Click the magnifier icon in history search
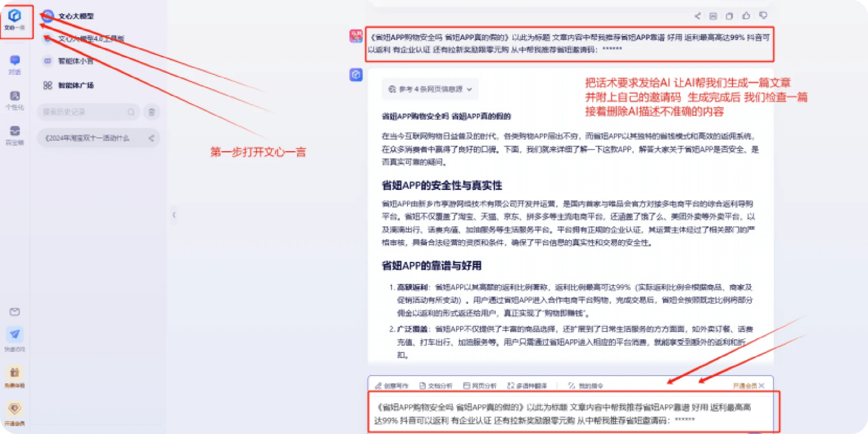 [131, 112]
